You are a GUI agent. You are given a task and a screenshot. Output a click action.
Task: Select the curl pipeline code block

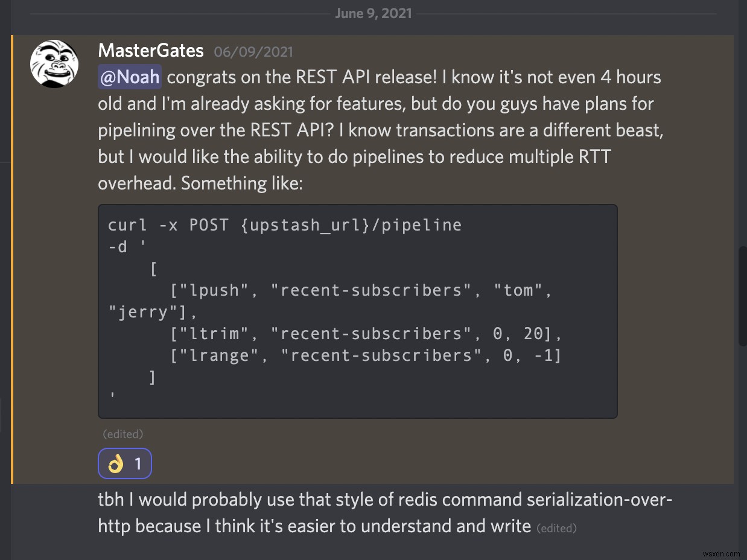pos(357,310)
